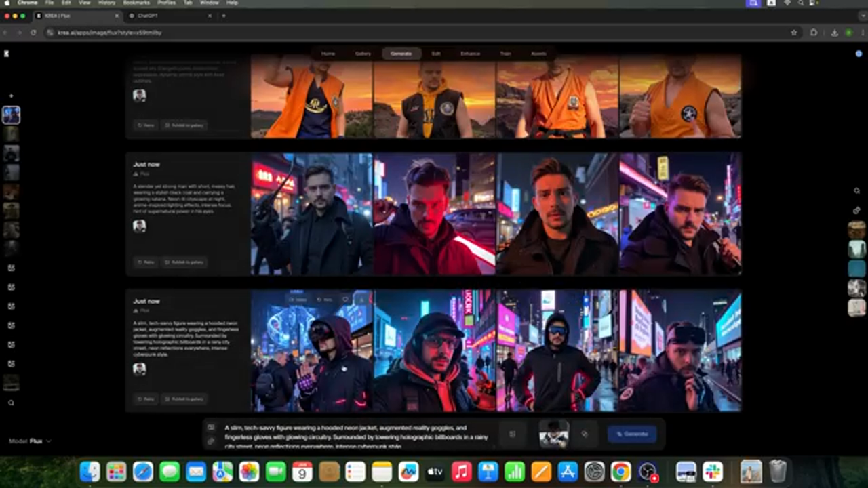Open the Flux model dropdown

(x=30, y=441)
